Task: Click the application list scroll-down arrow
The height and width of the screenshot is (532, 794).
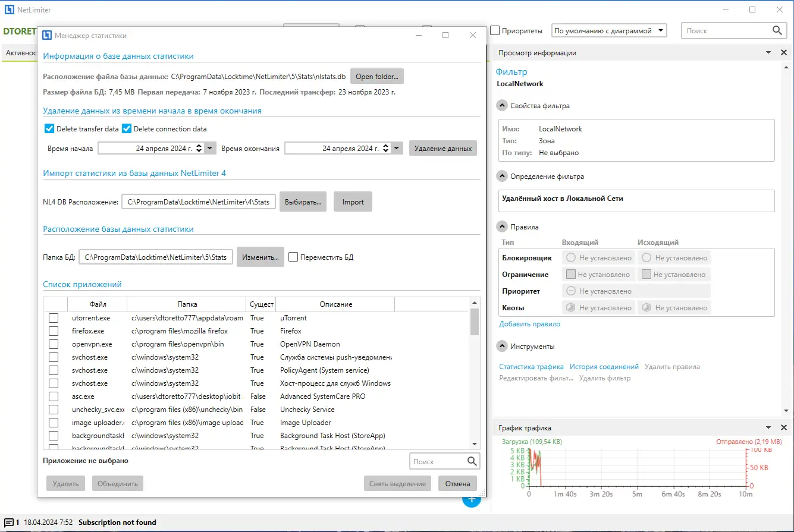Action: pyautogui.click(x=475, y=444)
